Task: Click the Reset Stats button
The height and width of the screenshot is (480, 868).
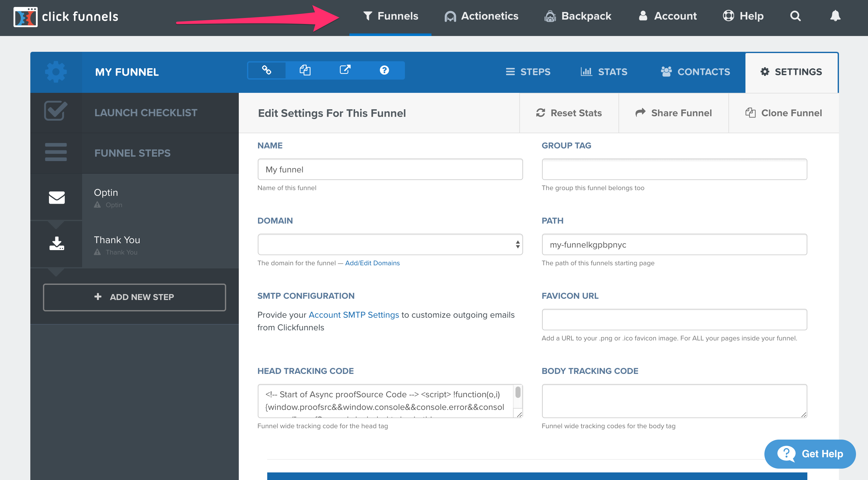Action: (569, 113)
